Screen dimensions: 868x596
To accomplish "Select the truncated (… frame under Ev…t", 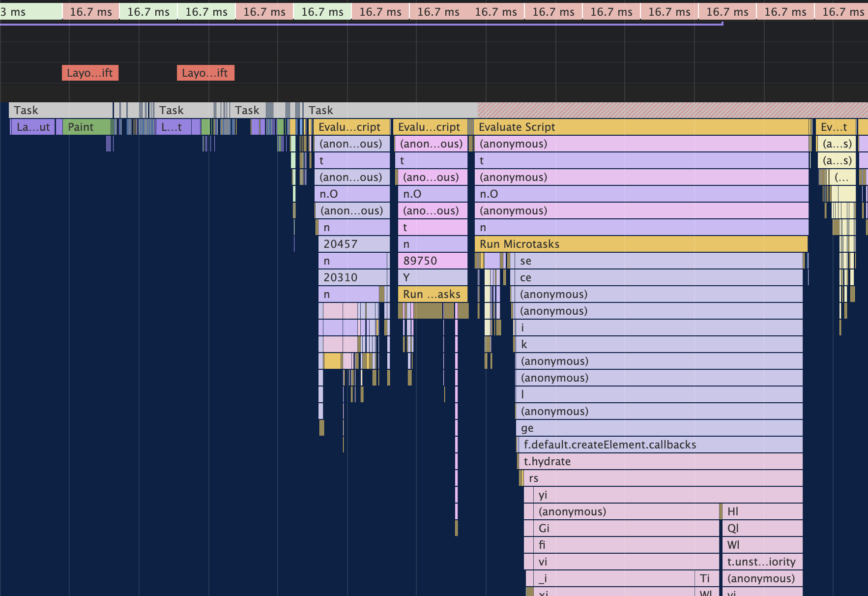I will click(x=842, y=177).
